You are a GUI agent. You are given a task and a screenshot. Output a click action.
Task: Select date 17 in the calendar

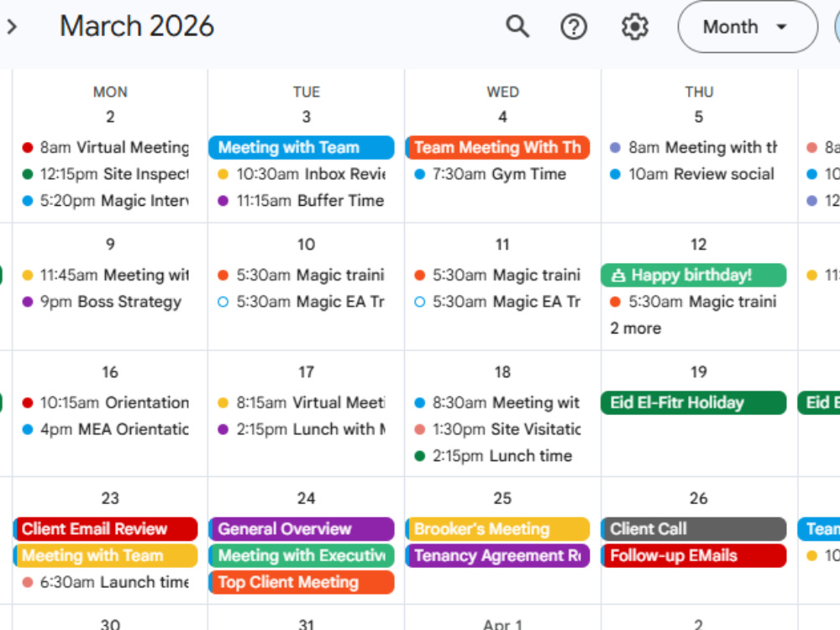tap(306, 372)
